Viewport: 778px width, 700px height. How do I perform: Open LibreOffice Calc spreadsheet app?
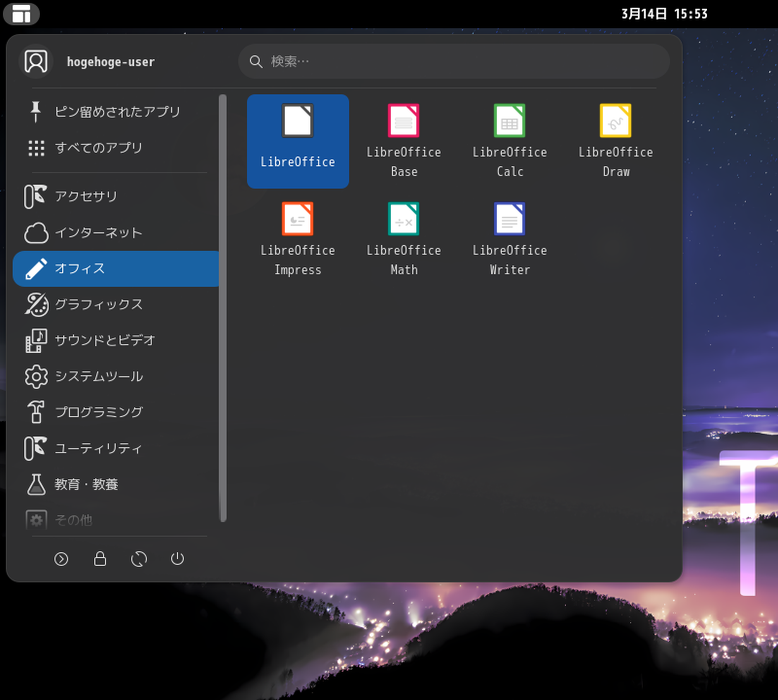tap(510, 141)
